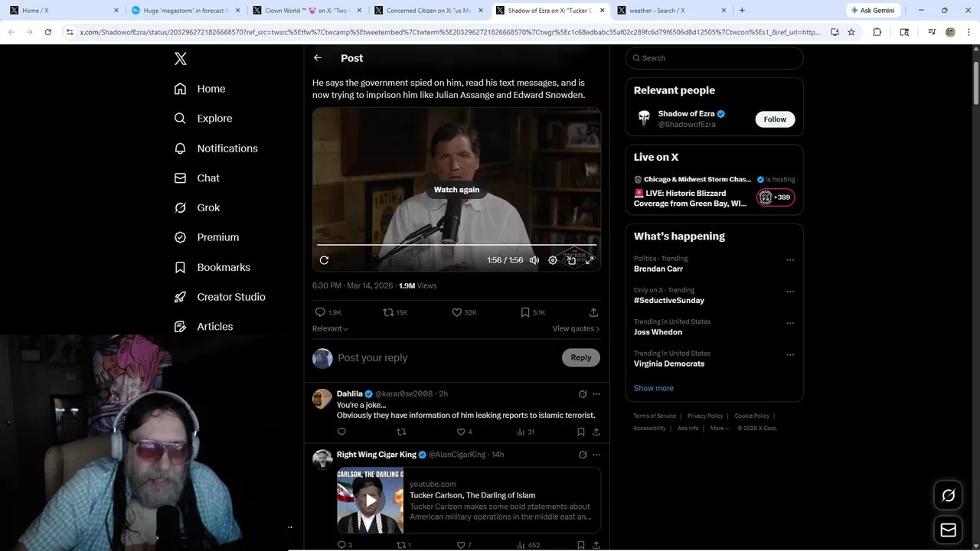Bookmark Dahlila's reply
Image resolution: width=980 pixels, height=551 pixels.
point(581,432)
